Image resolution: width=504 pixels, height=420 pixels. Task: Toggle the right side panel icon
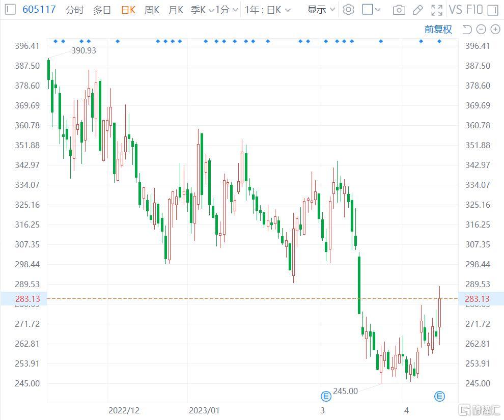[493, 10]
